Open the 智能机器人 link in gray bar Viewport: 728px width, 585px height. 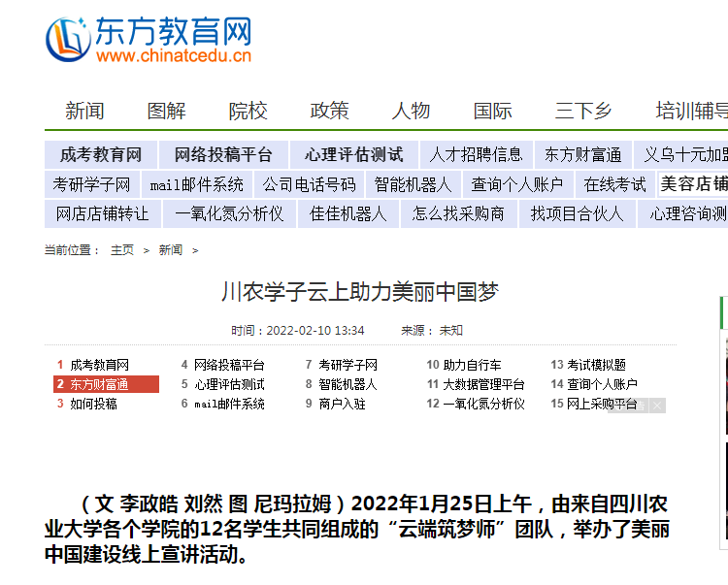click(x=413, y=184)
